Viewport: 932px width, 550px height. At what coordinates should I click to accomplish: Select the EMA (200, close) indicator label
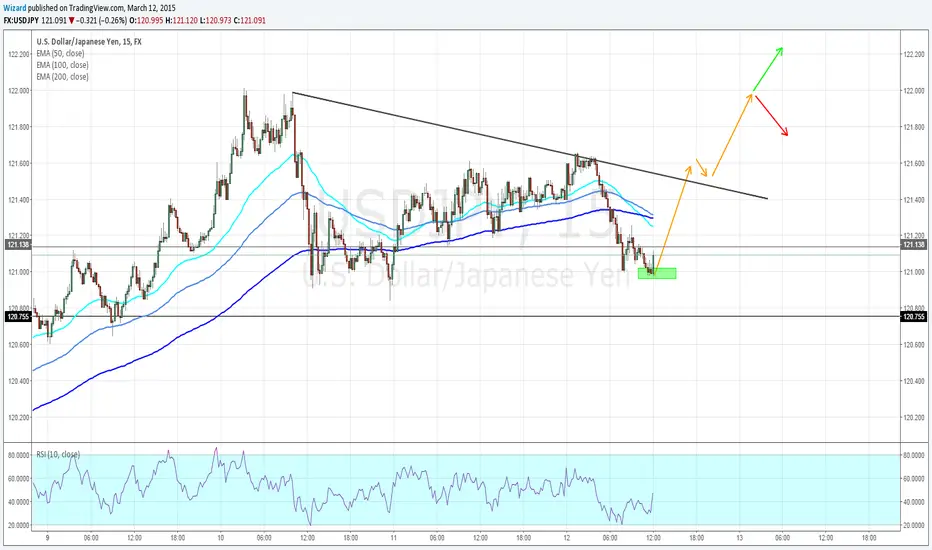pos(62,77)
